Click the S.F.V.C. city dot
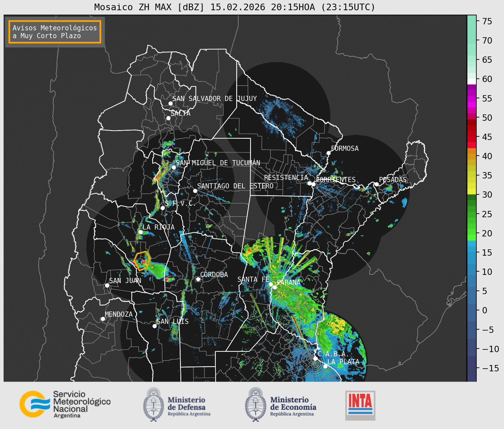The height and width of the screenshot is (429, 504). [163, 208]
